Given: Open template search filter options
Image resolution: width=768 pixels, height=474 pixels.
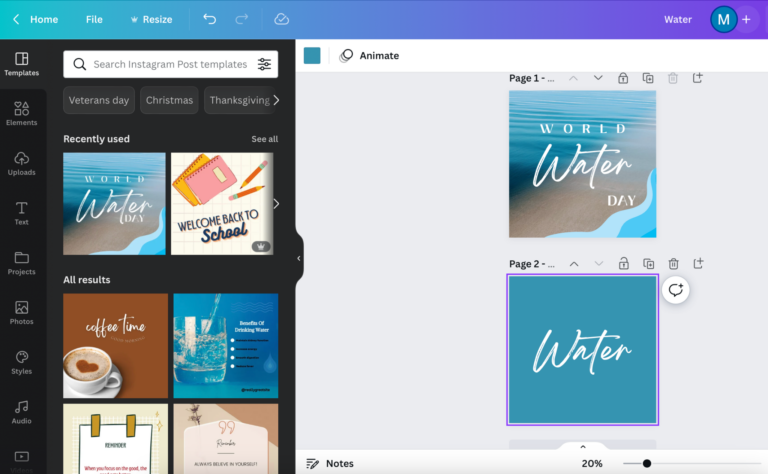Looking at the screenshot, I should pos(264,64).
